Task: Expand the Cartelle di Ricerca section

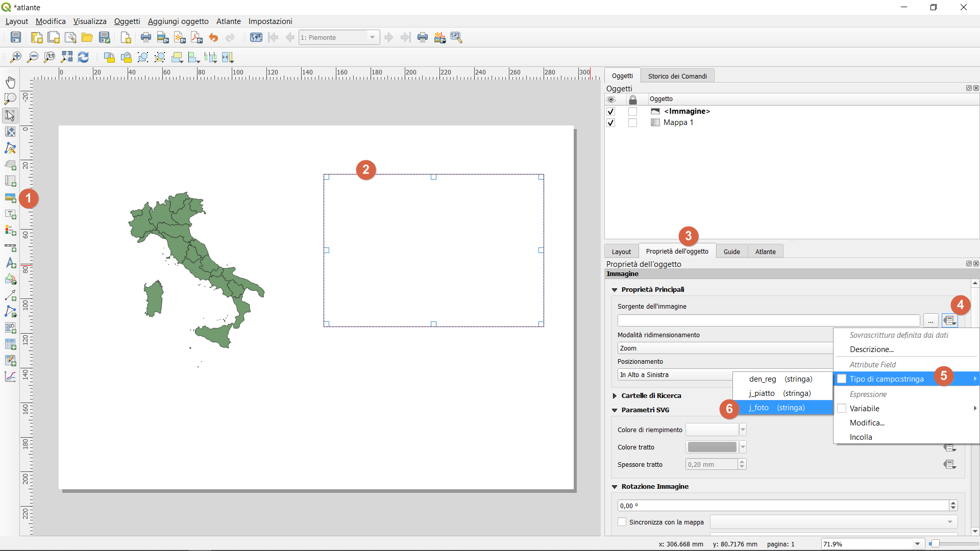Action: pyautogui.click(x=615, y=396)
